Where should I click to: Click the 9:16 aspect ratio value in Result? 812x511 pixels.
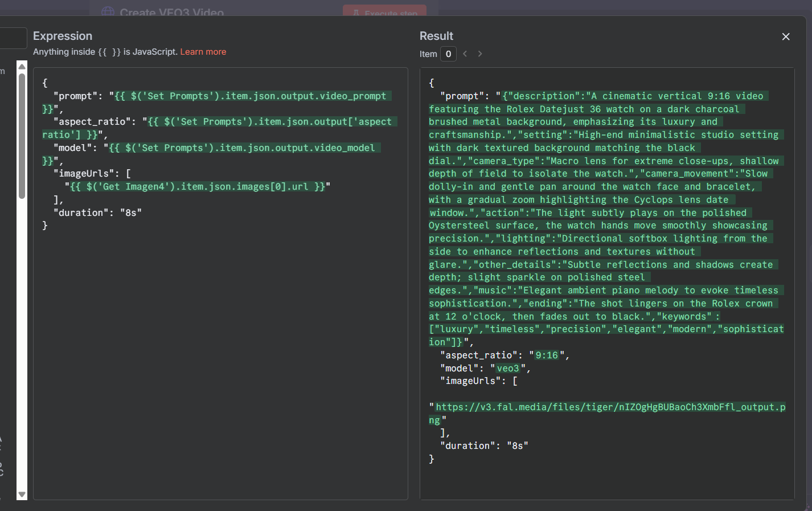[547, 355]
